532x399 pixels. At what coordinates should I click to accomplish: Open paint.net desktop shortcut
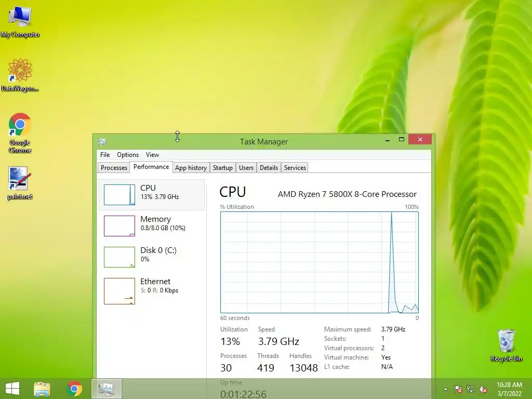pos(20,183)
